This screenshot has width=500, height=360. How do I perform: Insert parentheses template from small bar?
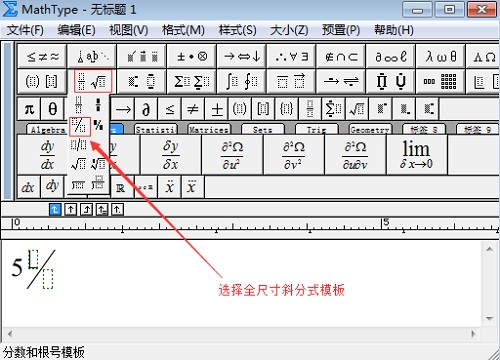click(240, 109)
